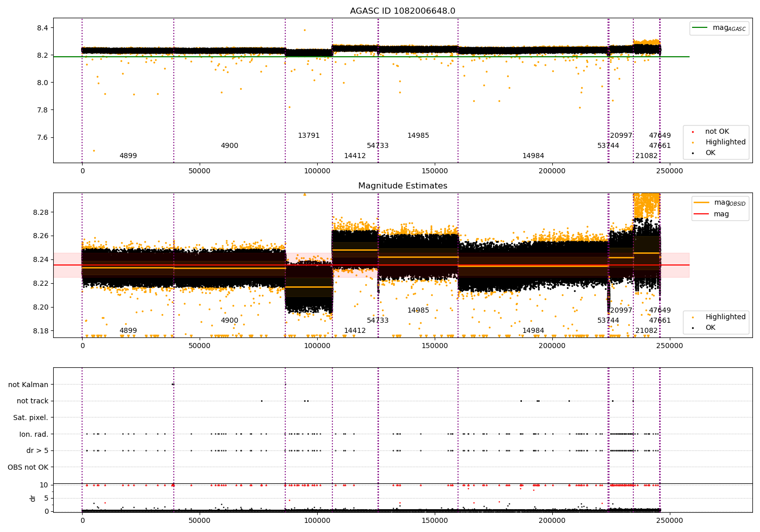Click obsid label 14985 in the top plot
Viewport: 760px width, 532px height.
(418, 136)
